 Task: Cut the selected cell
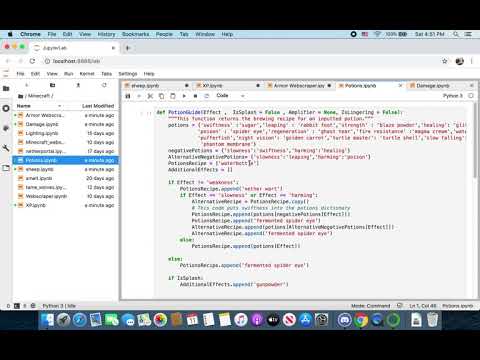click(x=150, y=96)
